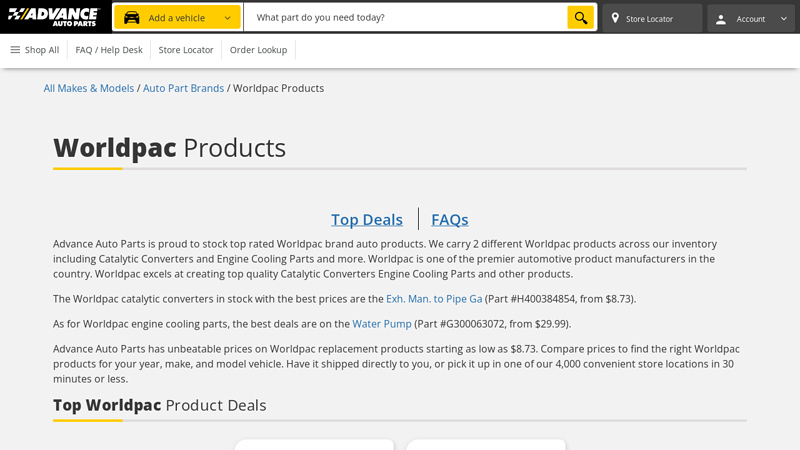Expand the Account dropdown arrow
Viewport: 800px width, 450px height.
783,18
